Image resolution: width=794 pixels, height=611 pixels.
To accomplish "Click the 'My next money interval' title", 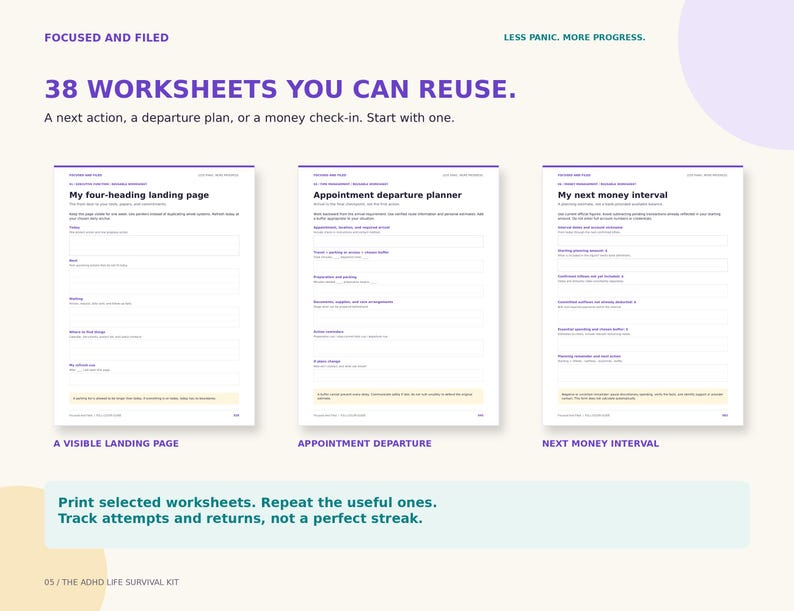I will [x=613, y=195].
